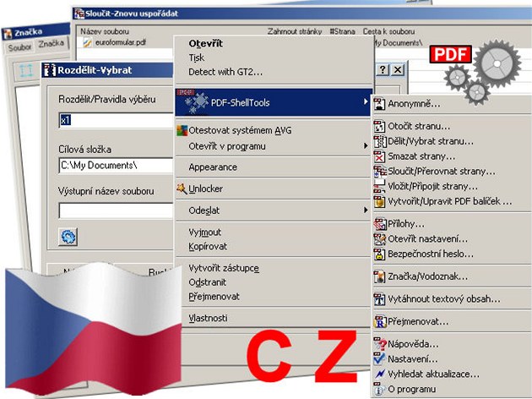
Task: Click the Výstupní název souboru field
Action: (116, 210)
